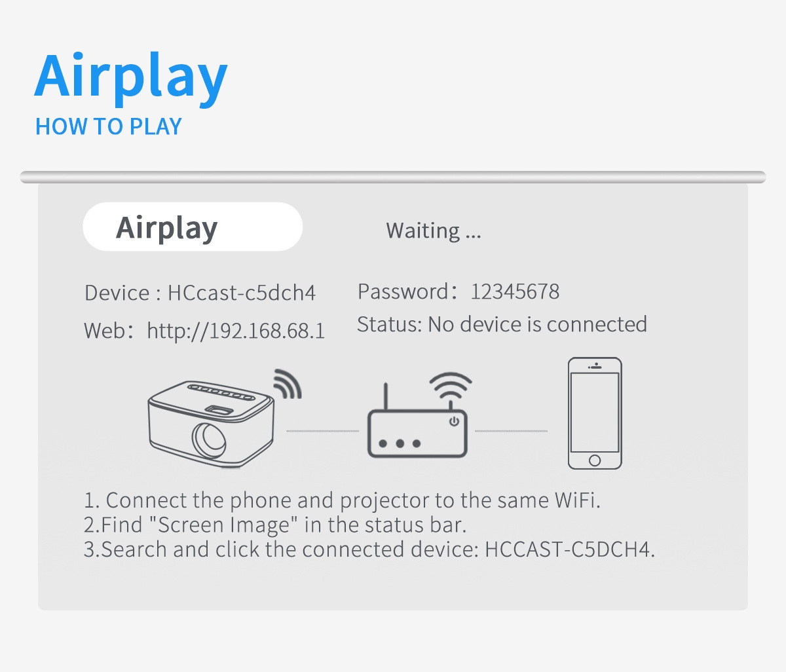Click step 3 HCCAST-C5DCH4 instruction
The width and height of the screenshot is (786, 672).
point(369,550)
